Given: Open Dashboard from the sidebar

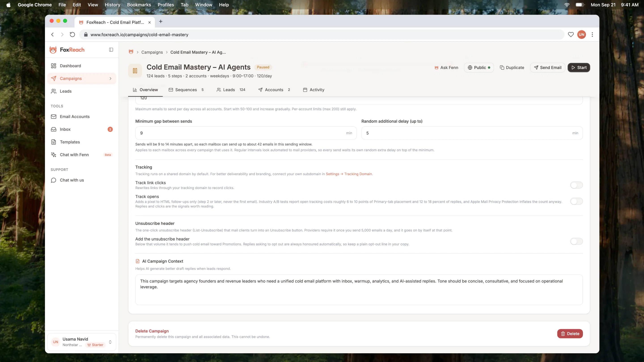Looking at the screenshot, I should click(x=81, y=66).
